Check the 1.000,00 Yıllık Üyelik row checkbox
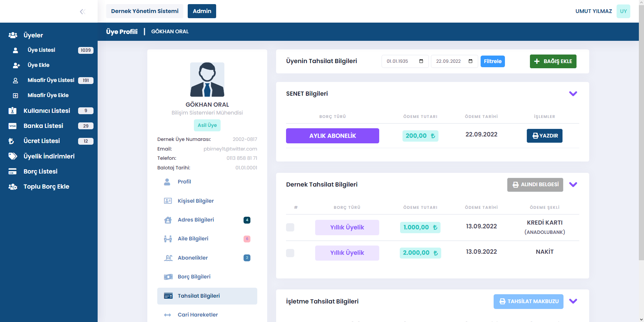The height and width of the screenshot is (322, 644). coord(290,227)
